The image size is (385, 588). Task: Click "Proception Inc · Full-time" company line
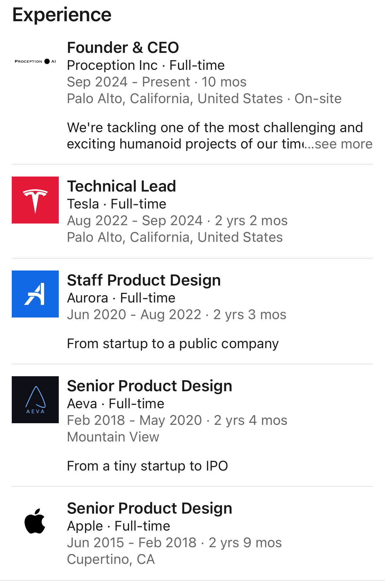pyautogui.click(x=146, y=66)
